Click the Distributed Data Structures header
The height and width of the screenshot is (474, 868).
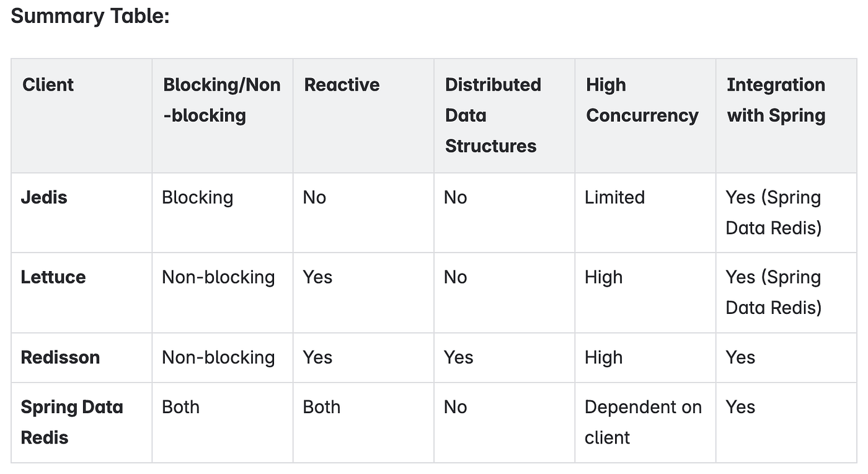click(x=492, y=115)
